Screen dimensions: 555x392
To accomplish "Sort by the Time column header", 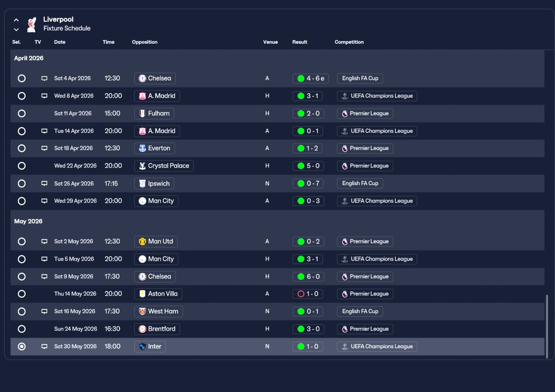I will (108, 42).
